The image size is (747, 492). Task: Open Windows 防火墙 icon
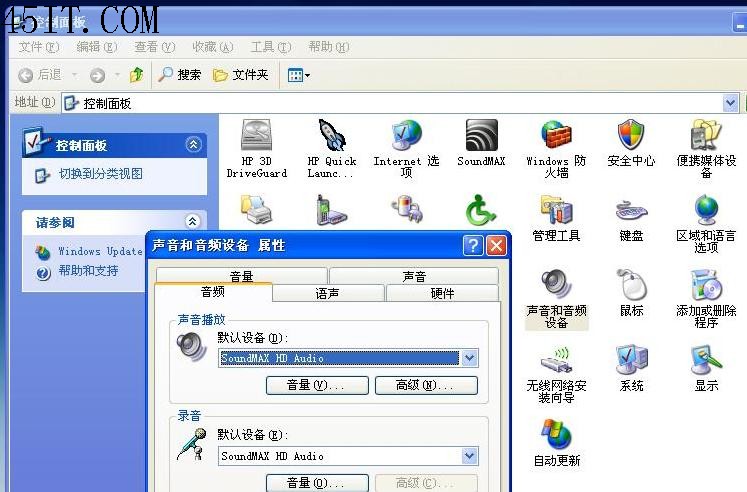556,135
